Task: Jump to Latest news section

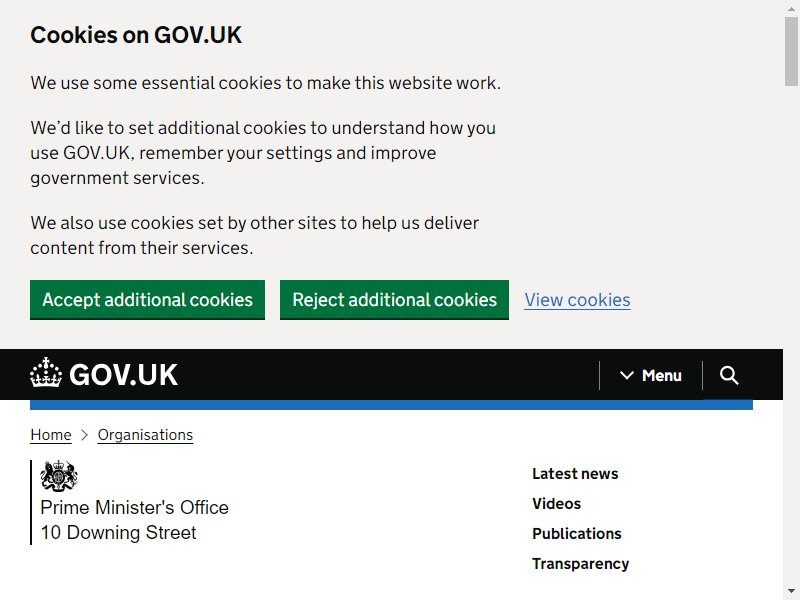Action: coord(575,473)
